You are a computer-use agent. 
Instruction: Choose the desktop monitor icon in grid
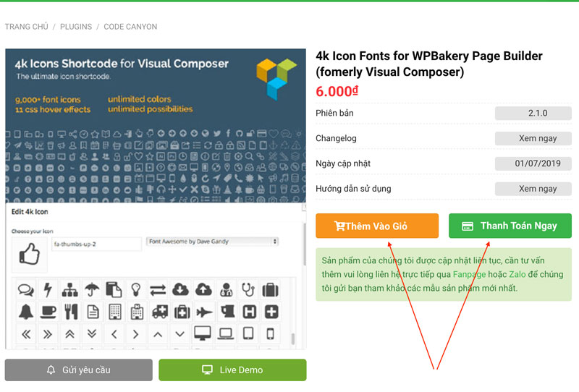(203, 333)
